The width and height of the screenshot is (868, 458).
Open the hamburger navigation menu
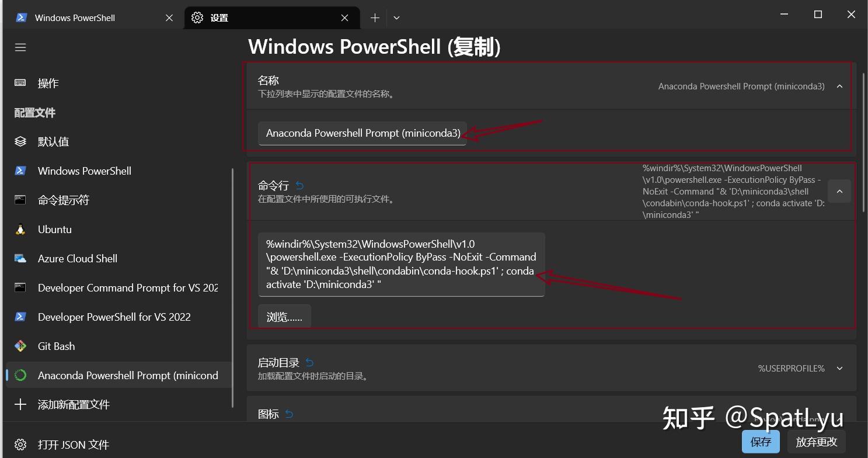point(20,47)
